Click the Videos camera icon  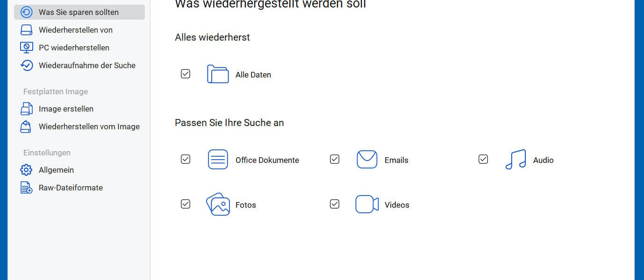coord(366,204)
